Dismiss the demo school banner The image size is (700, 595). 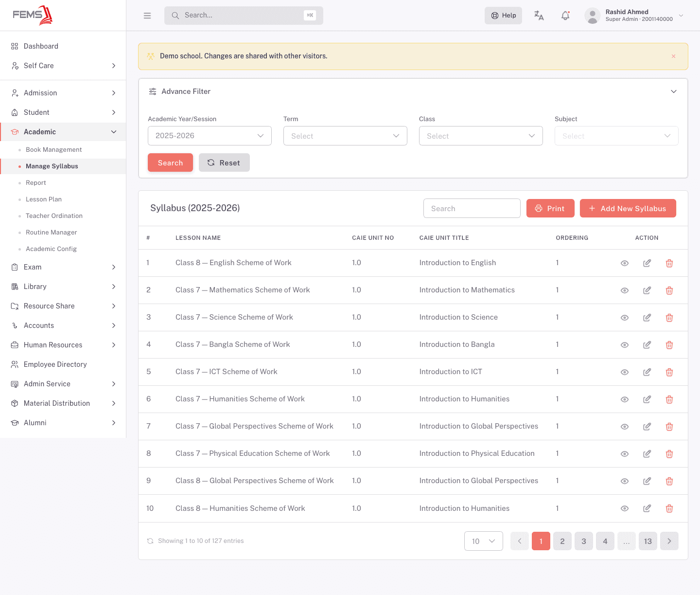tap(673, 56)
